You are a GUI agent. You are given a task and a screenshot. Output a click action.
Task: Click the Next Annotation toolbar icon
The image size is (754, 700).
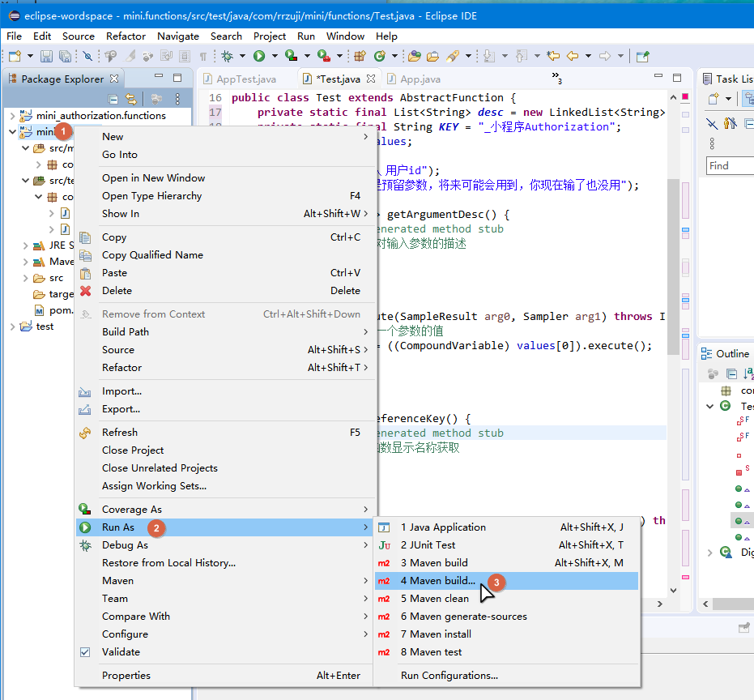(x=489, y=56)
